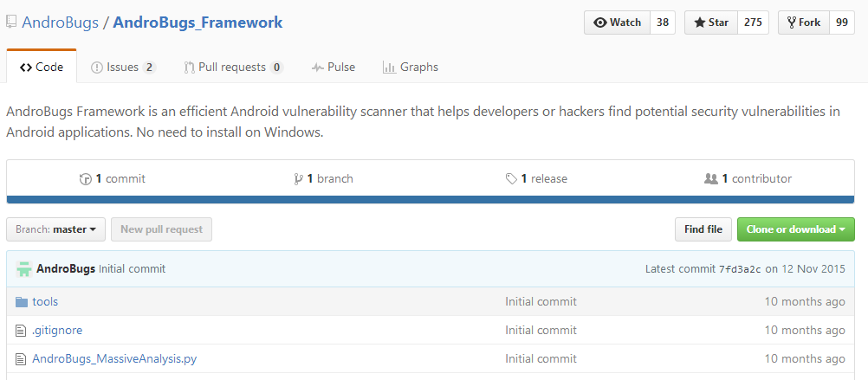Expand the Clone or download menu
The width and height of the screenshot is (868, 380).
coord(795,229)
